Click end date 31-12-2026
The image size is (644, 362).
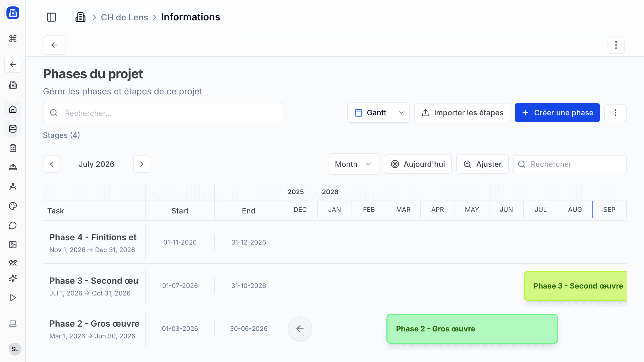tap(249, 242)
